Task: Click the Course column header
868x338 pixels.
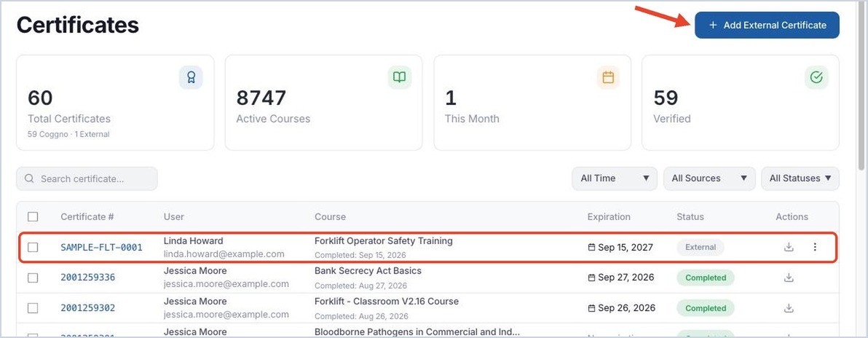Action: [330, 216]
